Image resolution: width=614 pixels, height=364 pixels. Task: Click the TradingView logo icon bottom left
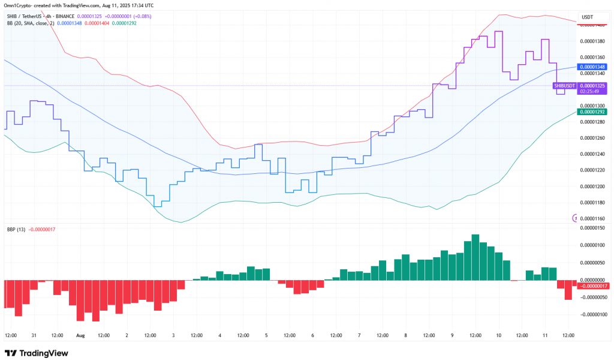[x=10, y=353]
